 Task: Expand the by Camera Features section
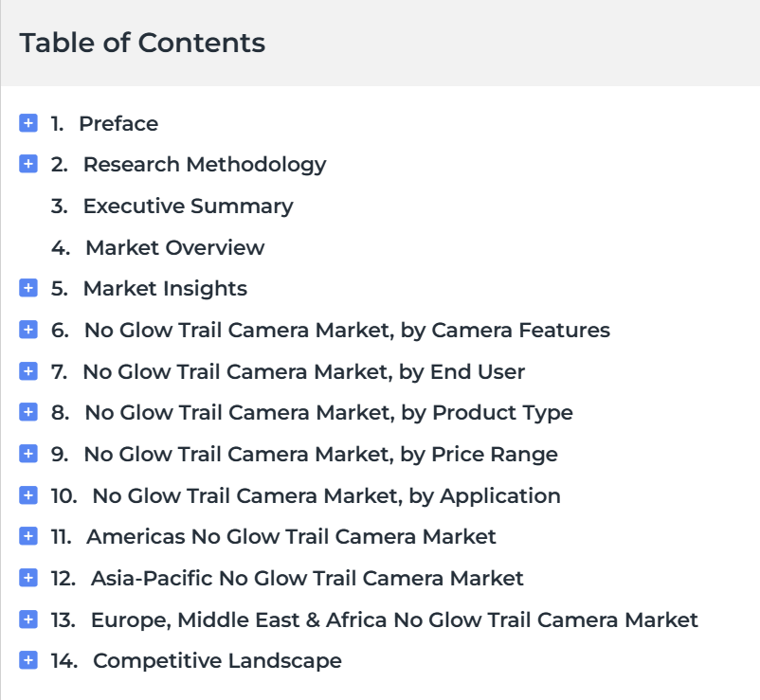28,330
